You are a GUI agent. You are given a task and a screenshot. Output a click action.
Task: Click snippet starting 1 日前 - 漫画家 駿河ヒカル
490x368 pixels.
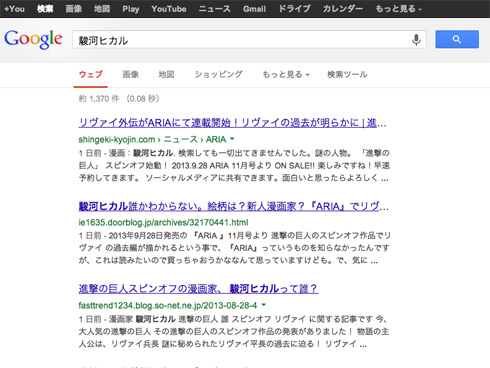234,331
